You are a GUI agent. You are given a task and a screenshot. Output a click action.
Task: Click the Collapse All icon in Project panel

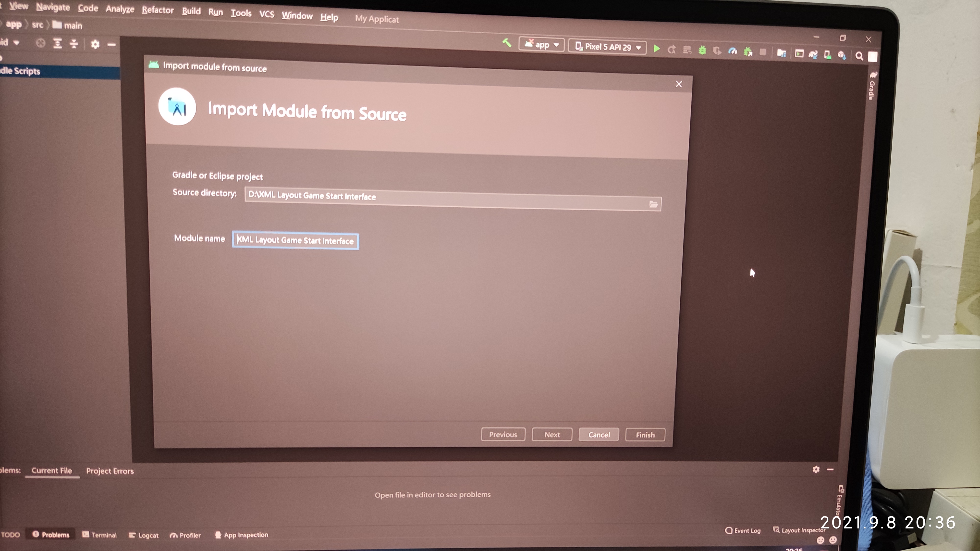[x=74, y=44]
